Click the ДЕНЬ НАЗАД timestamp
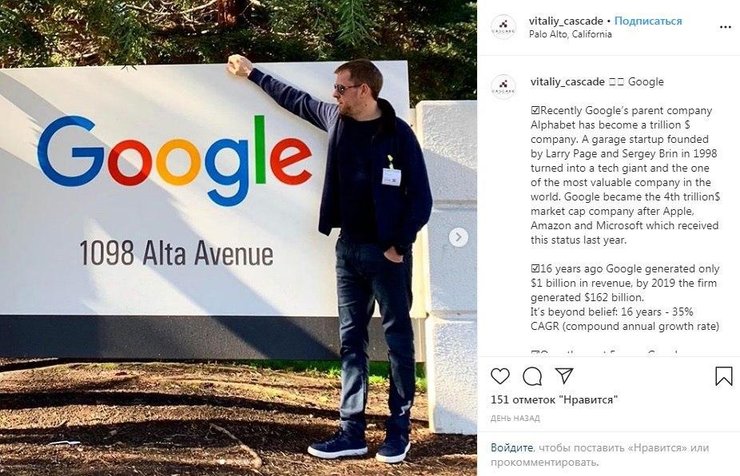 click(515, 418)
